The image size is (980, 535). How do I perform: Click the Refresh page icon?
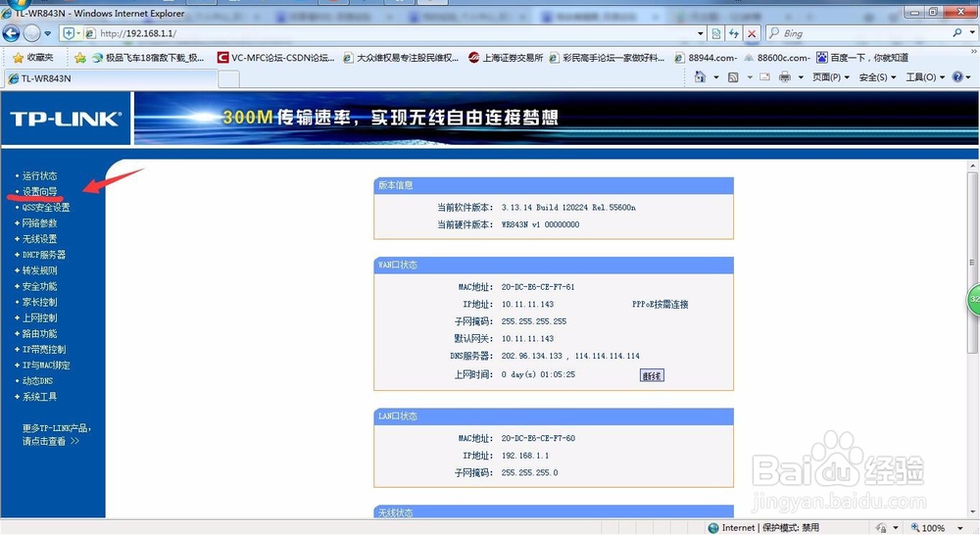(734, 33)
